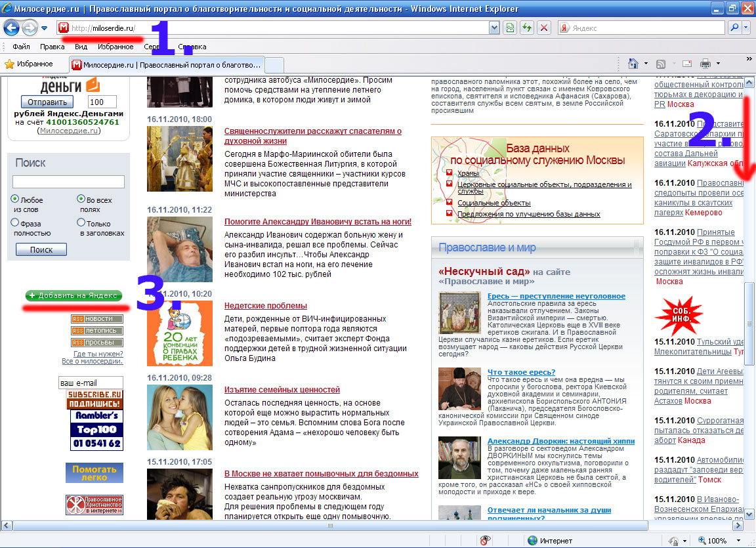Stop loading with the red X icon
The height and width of the screenshot is (548, 756).
(544, 28)
